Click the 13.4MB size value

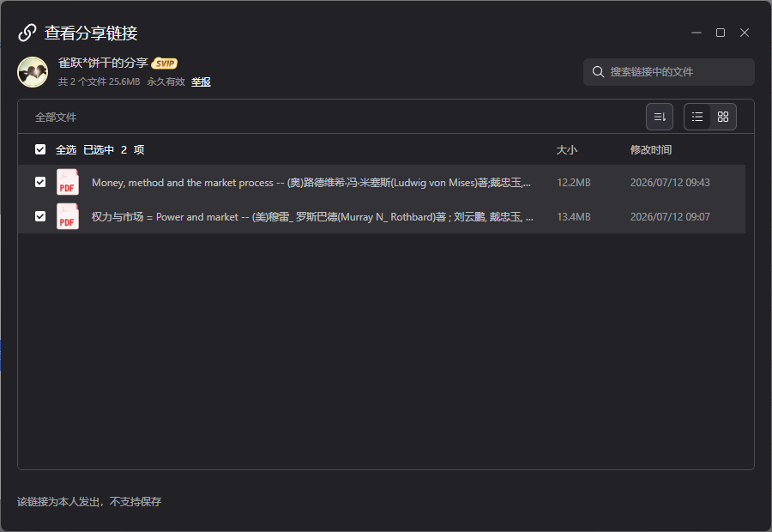(574, 217)
